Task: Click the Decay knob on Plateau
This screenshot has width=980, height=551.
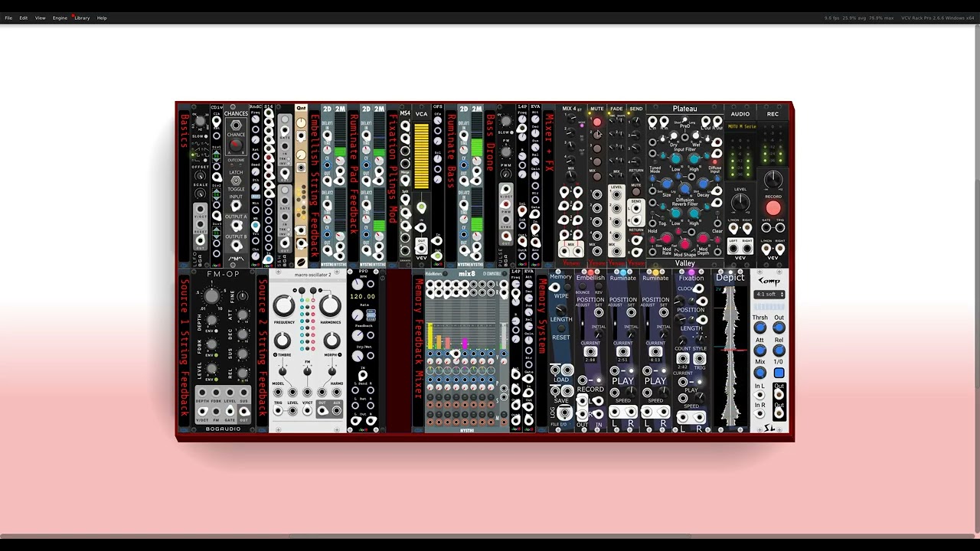Action: click(x=703, y=184)
